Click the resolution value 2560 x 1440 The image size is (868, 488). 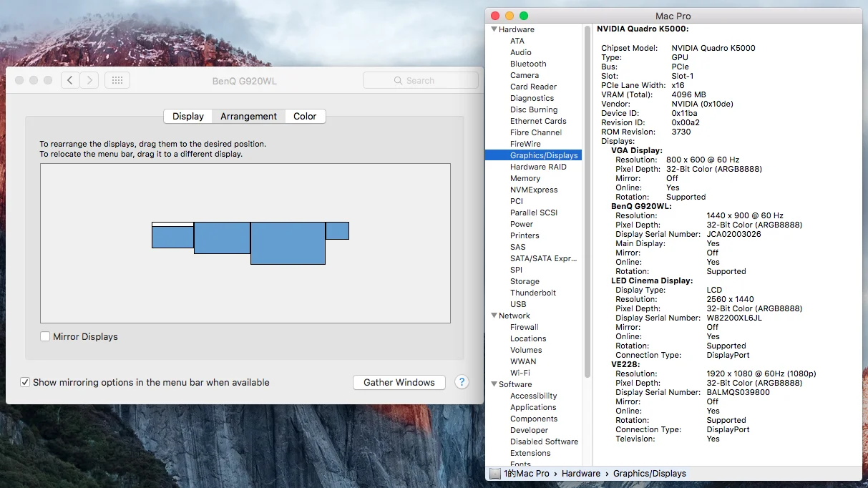click(x=730, y=299)
